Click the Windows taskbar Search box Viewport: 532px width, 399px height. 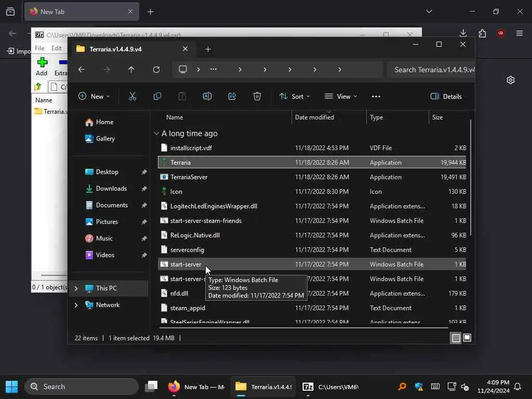(x=82, y=387)
